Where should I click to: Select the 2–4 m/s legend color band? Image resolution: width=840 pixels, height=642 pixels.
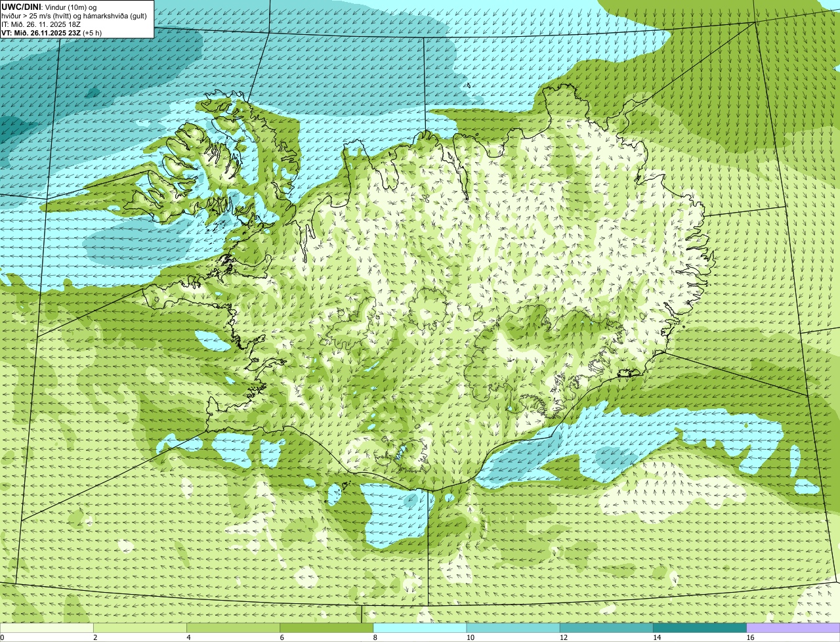(140, 628)
